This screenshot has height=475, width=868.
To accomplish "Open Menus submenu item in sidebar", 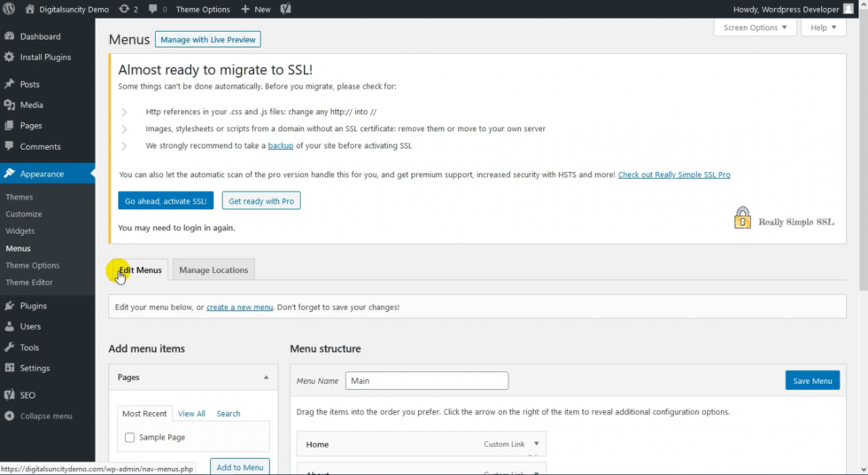I will click(19, 248).
